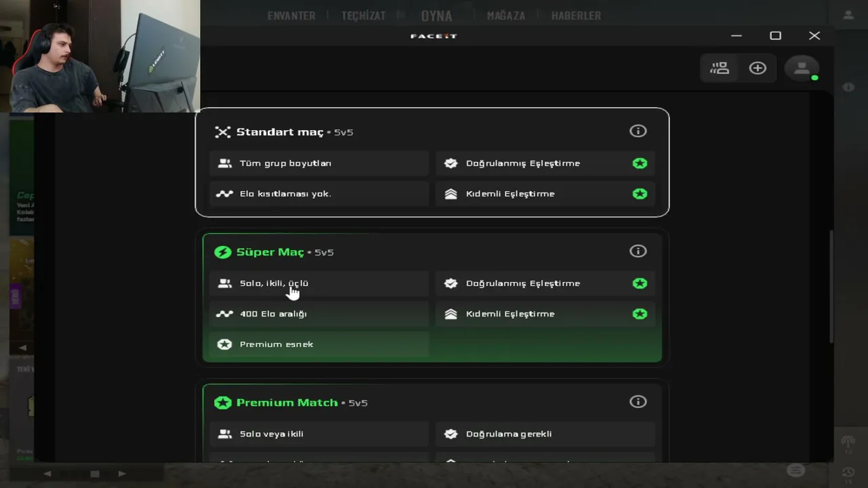
Task: Click the verified badge icon next to Doğrulama gerekli
Action: tap(451, 434)
